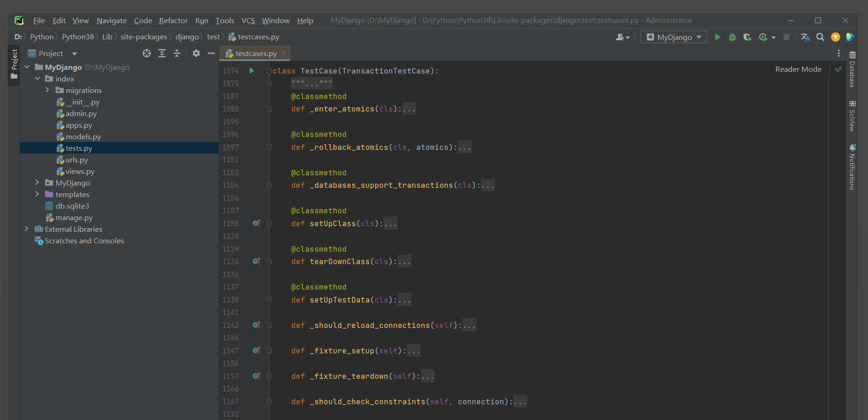Open the colorful JetBrains toolbox icon
Screen dimensions: 868x420
tap(850, 37)
